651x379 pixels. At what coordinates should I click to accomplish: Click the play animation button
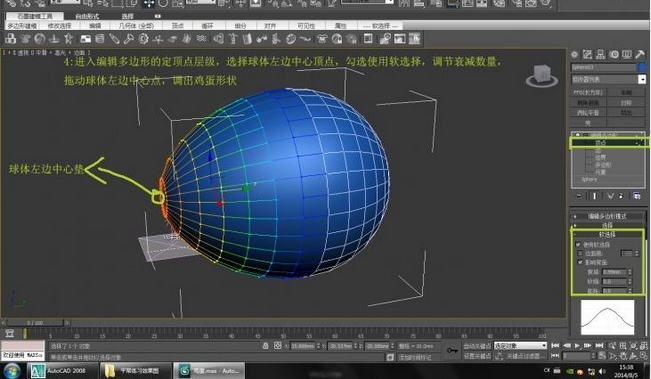coord(577,345)
